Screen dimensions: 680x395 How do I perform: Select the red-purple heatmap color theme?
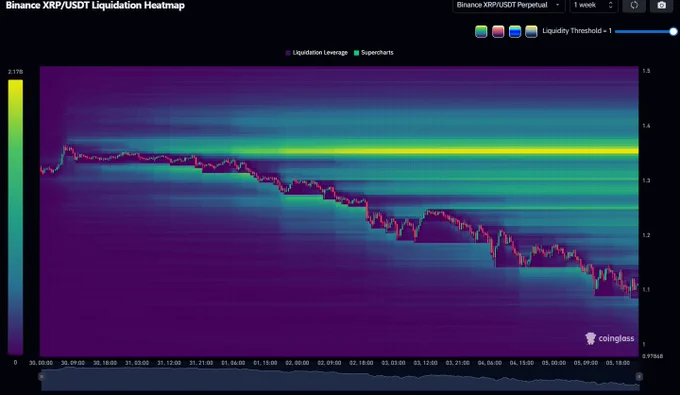click(x=498, y=31)
